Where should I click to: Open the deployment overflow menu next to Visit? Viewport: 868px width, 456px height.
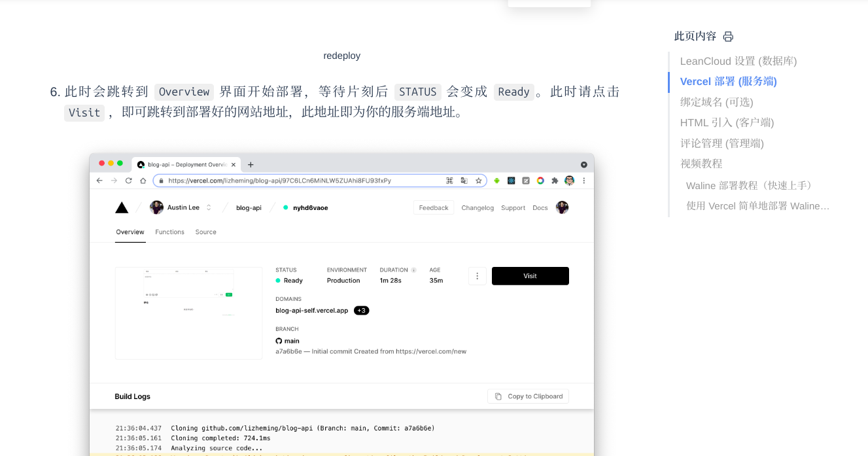click(477, 275)
